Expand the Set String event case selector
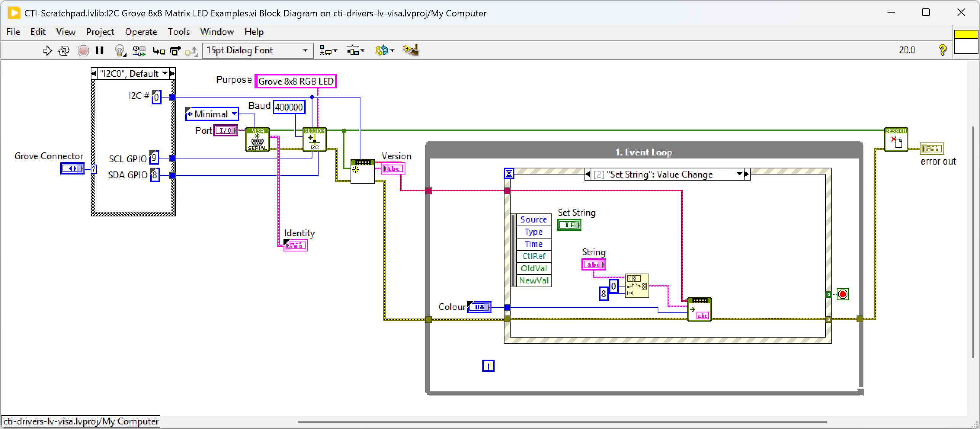The height and width of the screenshot is (429, 980). click(x=739, y=174)
